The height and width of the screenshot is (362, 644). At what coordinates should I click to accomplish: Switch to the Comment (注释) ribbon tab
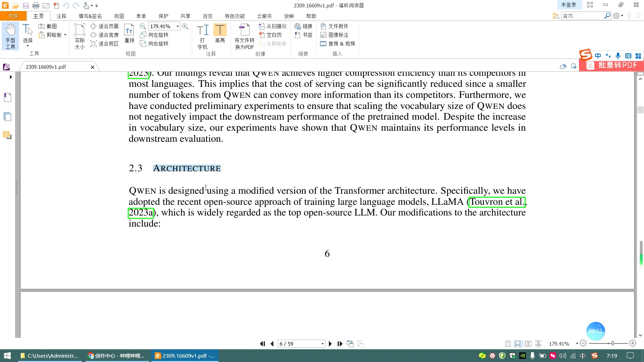click(61, 16)
